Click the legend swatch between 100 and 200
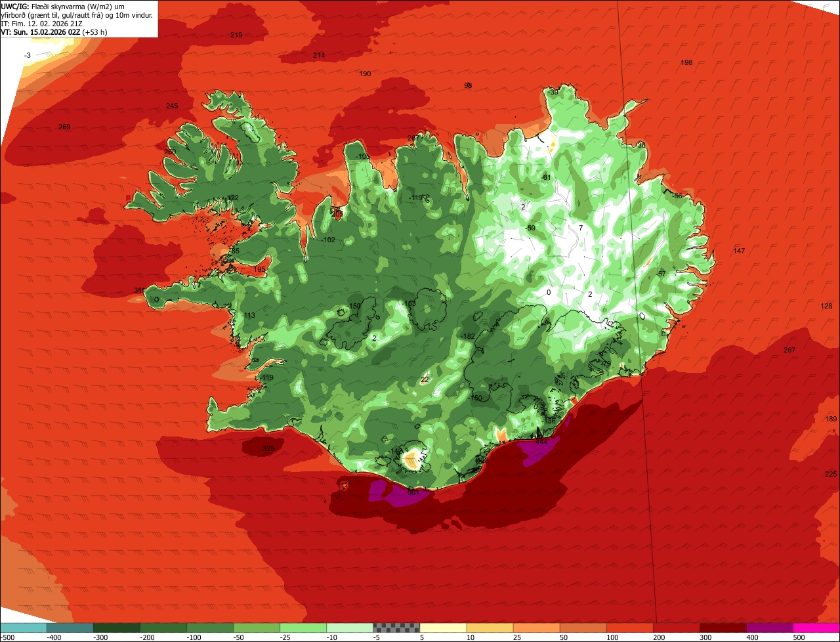The width and height of the screenshot is (840, 642). point(629,628)
